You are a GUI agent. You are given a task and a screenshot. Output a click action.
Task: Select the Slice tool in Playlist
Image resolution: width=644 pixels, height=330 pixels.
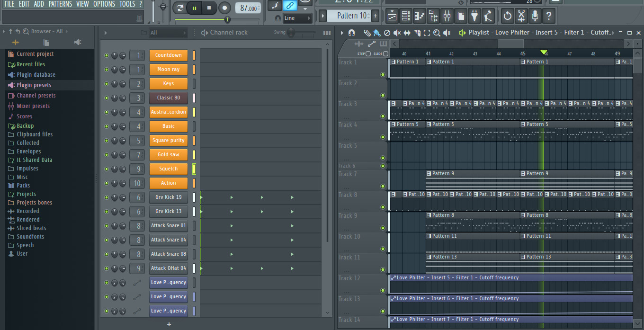[417, 33]
